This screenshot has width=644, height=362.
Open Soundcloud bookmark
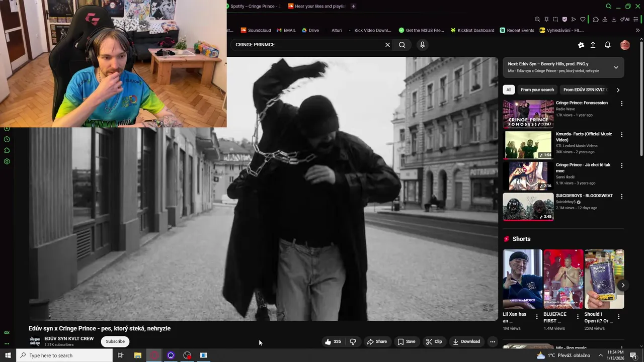tap(256, 30)
